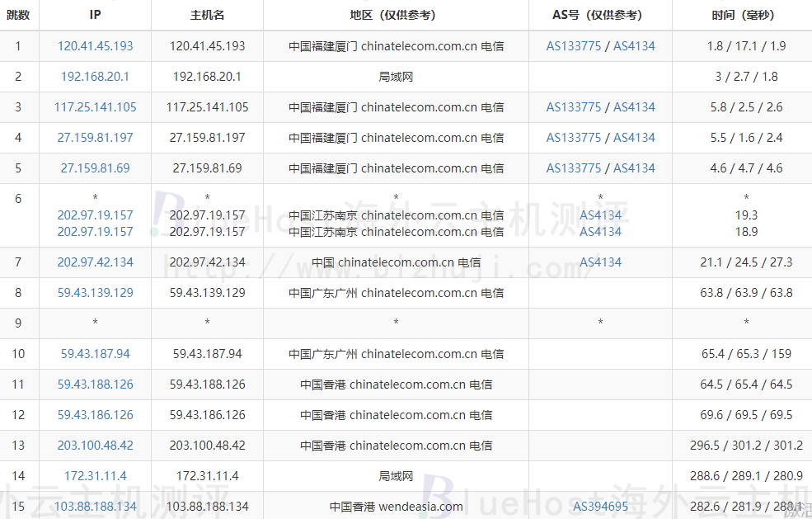Open IP link 120.41.45.193
812x519 pixels.
[96, 46]
